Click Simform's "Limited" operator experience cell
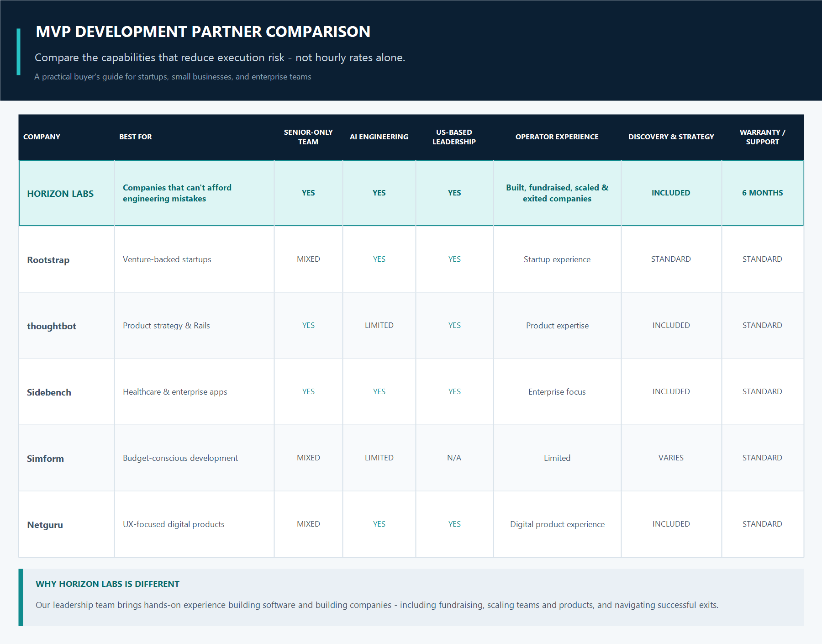Image resolution: width=822 pixels, height=644 pixels. click(x=557, y=458)
